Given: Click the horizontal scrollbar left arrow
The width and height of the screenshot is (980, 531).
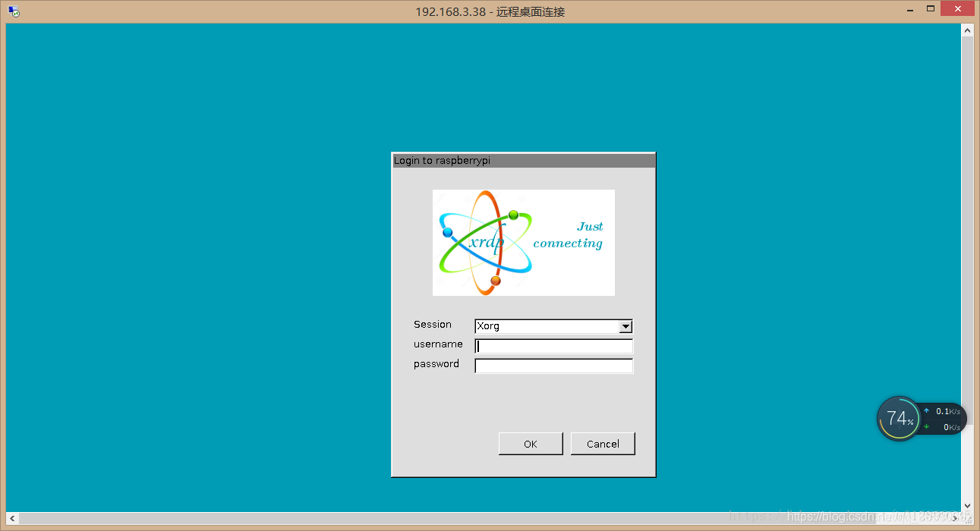Looking at the screenshot, I should tap(13, 519).
